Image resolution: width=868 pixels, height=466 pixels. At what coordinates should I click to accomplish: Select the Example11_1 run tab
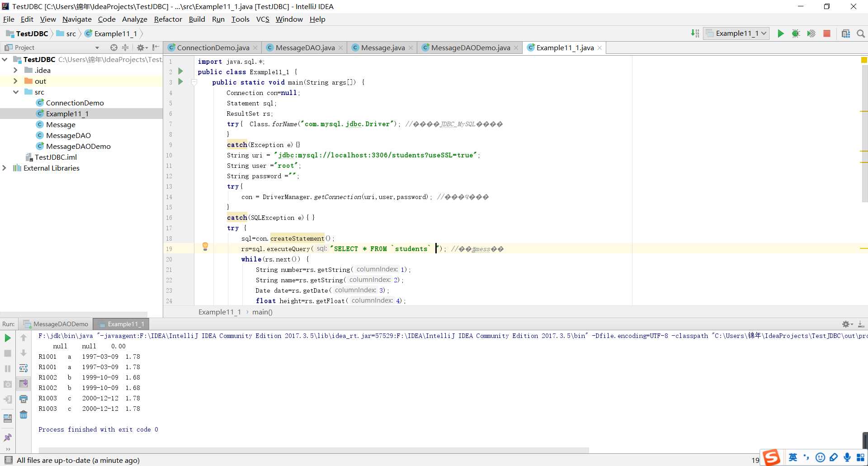point(121,324)
